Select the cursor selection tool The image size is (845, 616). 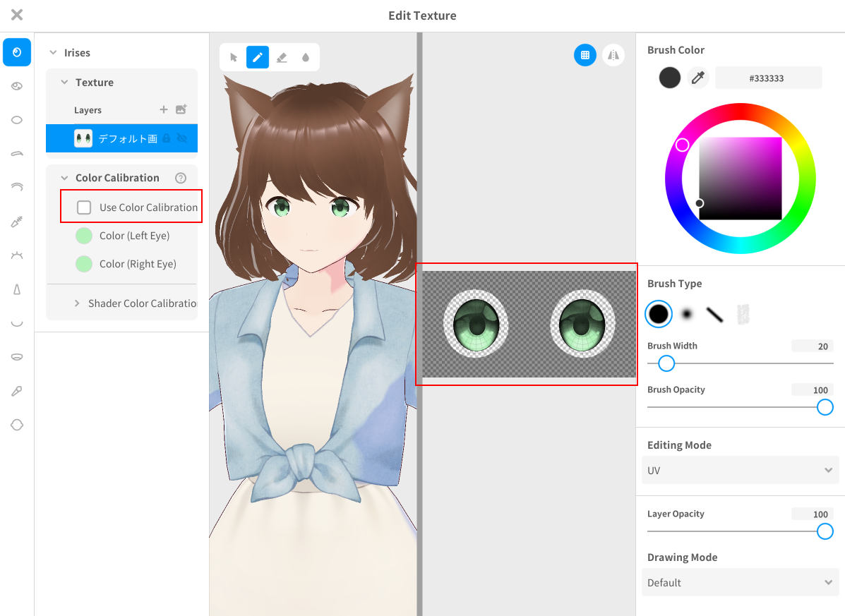coord(234,57)
